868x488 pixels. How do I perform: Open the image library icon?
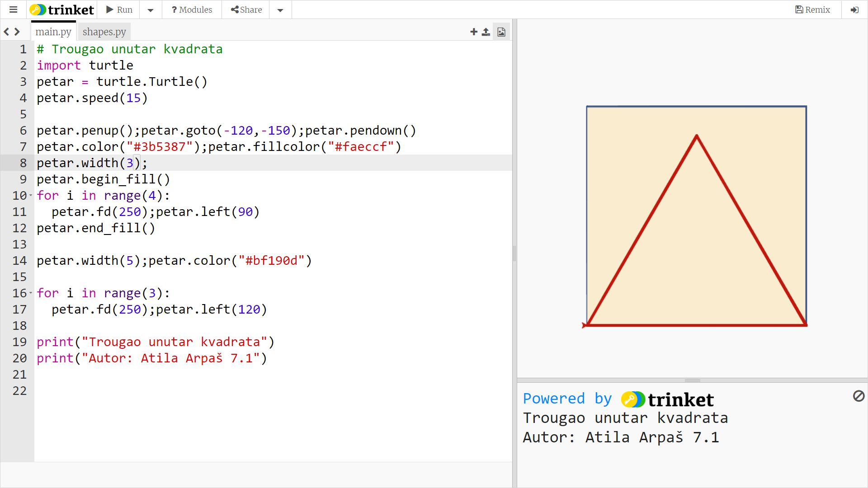(x=501, y=32)
